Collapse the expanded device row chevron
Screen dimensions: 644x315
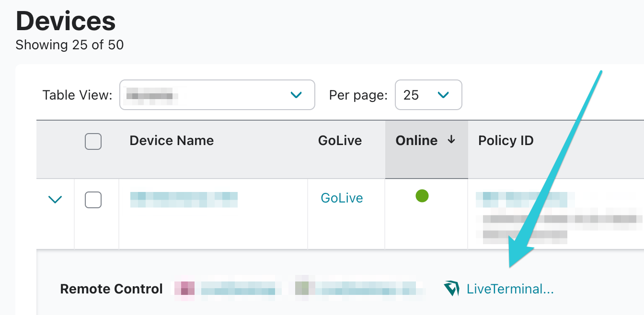pos(55,199)
